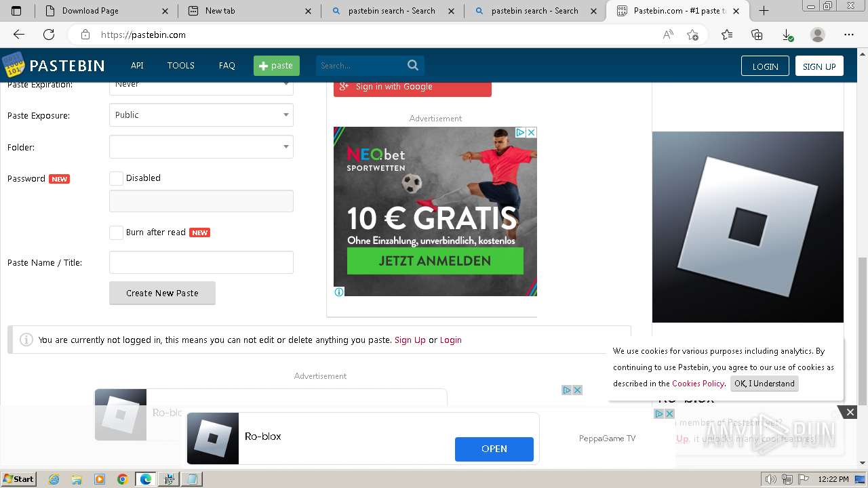Click the page vertical scrollbar thumb
This screenshot has width=868, height=488.
point(863,332)
